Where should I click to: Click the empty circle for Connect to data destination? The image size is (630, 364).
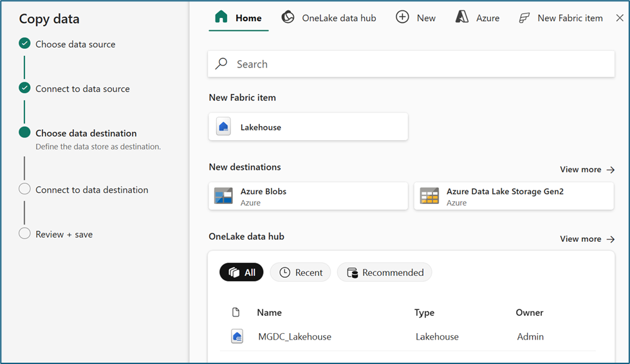(24, 189)
